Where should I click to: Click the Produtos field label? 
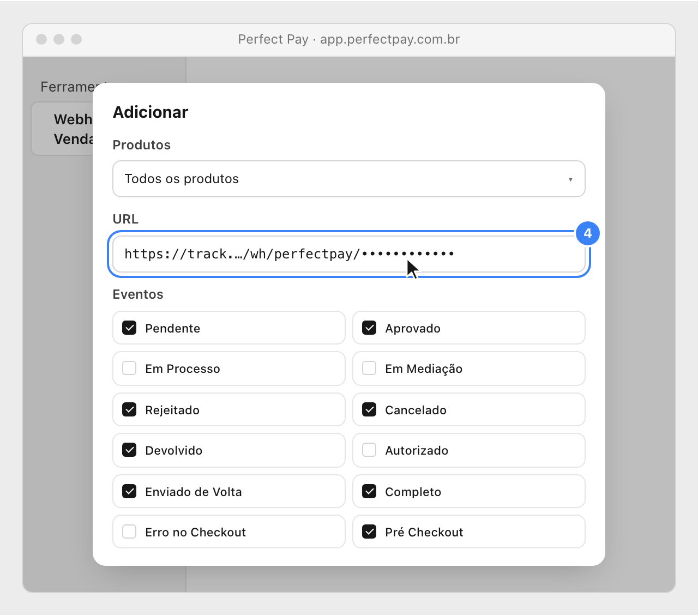(142, 145)
